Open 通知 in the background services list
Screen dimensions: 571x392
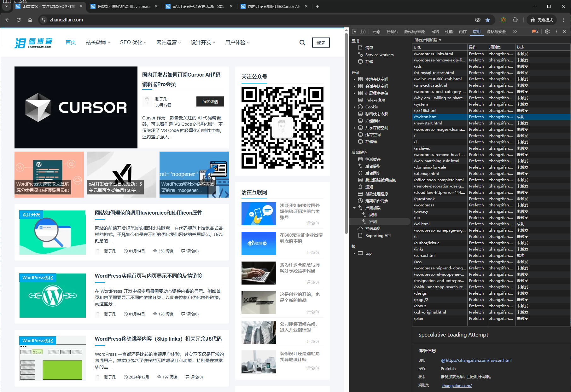[369, 187]
